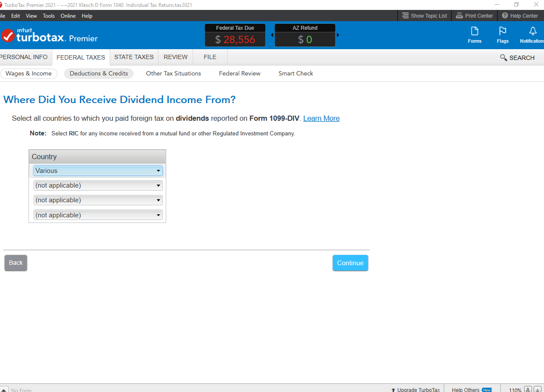Viewport: 544px width, 392px height.
Task: Click Upgrade TurboTax in status bar
Action: [x=416, y=389]
